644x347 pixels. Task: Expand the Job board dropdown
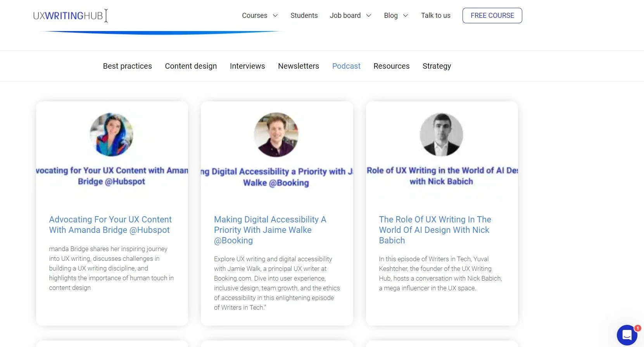350,16
